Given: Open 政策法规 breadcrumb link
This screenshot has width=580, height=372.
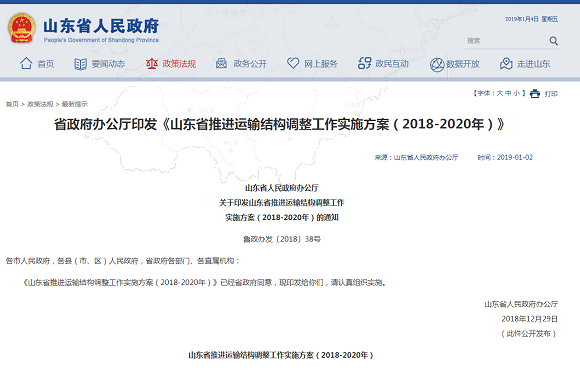Looking at the screenshot, I should (x=40, y=104).
